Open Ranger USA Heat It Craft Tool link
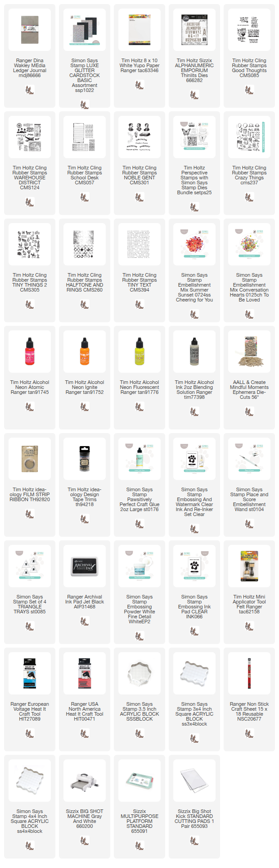Image resolution: width=279 pixels, height=868 pixels. (85, 712)
